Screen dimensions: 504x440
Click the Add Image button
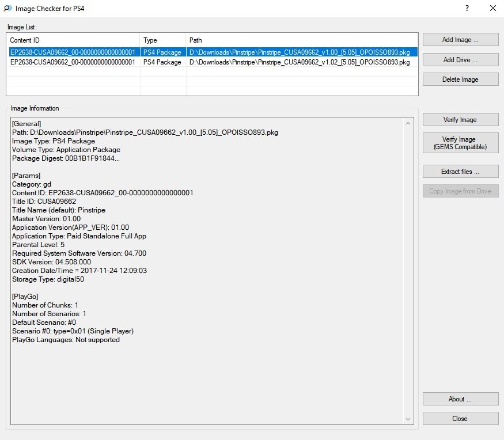(x=460, y=40)
